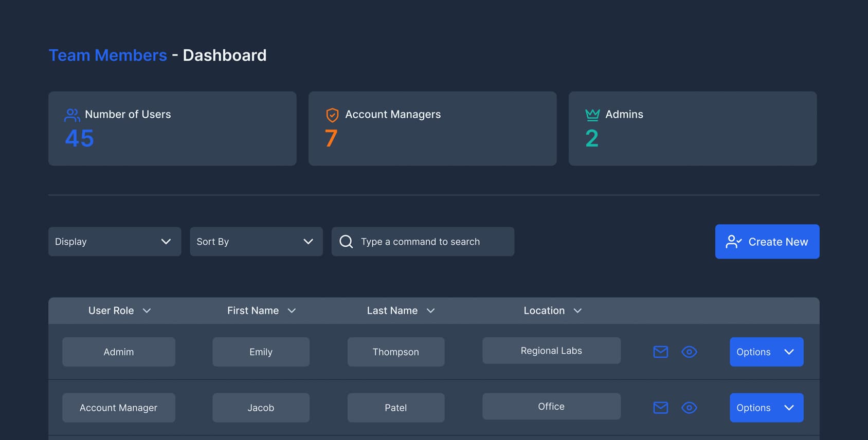Sort by the First Name column header
Screen dimensions: 868x440
(x=261, y=310)
